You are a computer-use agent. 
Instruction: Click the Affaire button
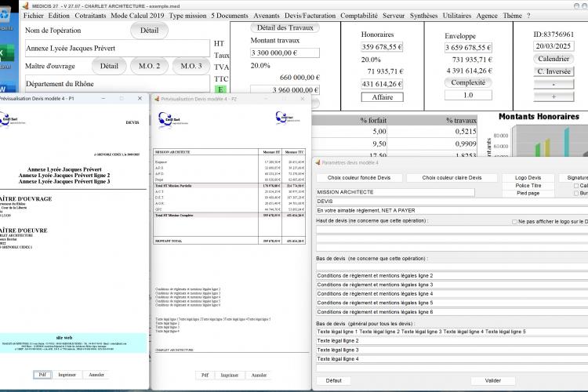pyautogui.click(x=382, y=97)
